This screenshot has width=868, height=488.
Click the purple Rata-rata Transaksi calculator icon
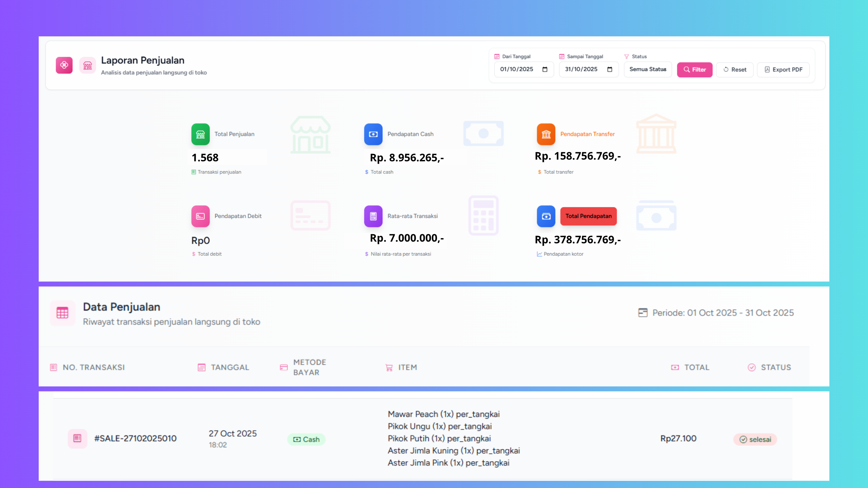tap(373, 216)
